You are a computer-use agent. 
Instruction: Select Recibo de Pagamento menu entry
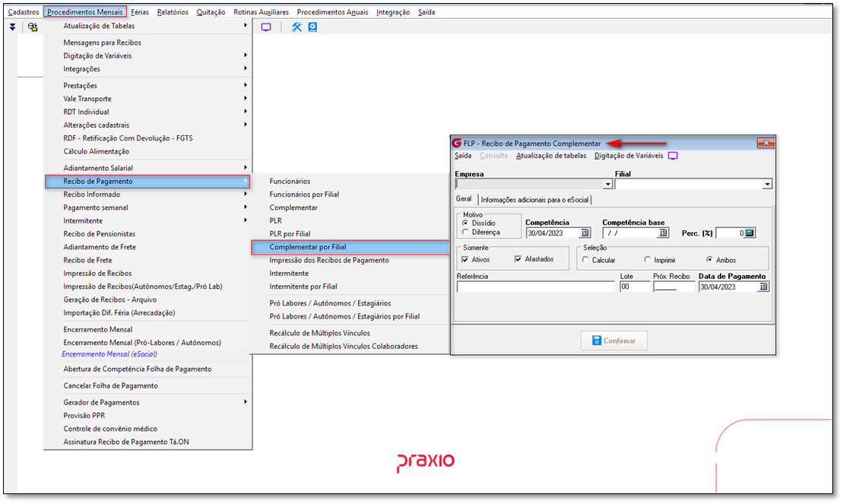point(147,181)
